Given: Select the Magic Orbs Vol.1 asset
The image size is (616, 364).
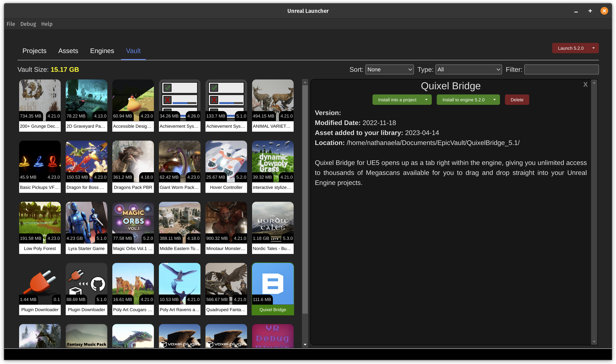Looking at the screenshot, I should tap(133, 228).
